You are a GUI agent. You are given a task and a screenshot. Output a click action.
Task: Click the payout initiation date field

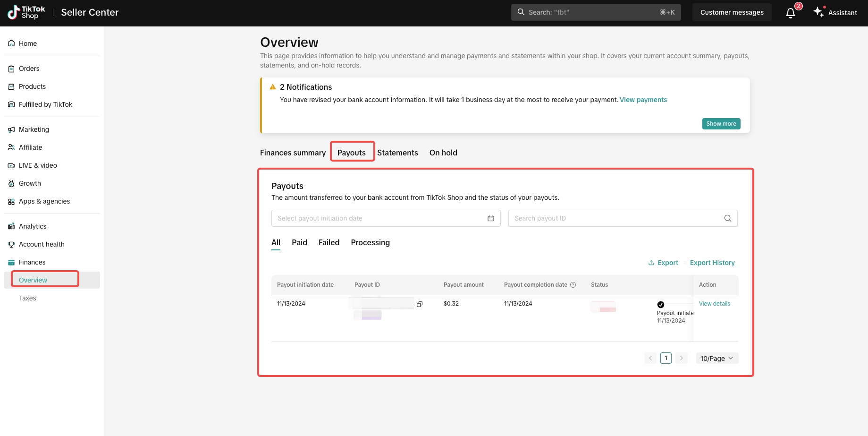pos(386,218)
